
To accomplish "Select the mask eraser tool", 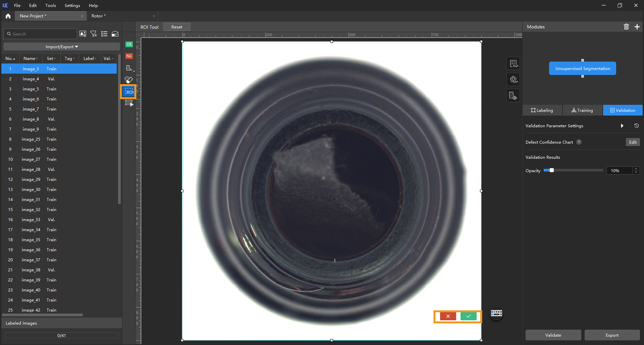I will tap(129, 80).
